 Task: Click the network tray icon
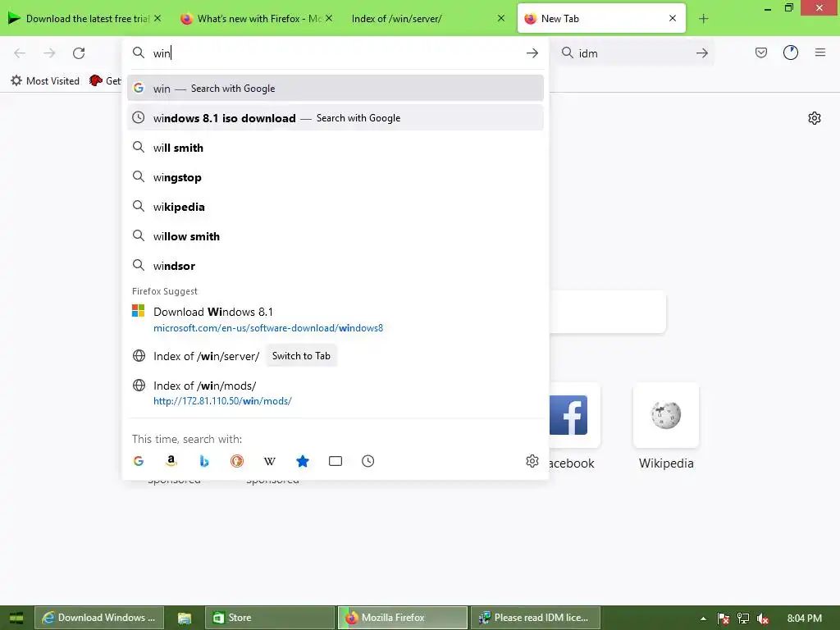click(x=743, y=619)
